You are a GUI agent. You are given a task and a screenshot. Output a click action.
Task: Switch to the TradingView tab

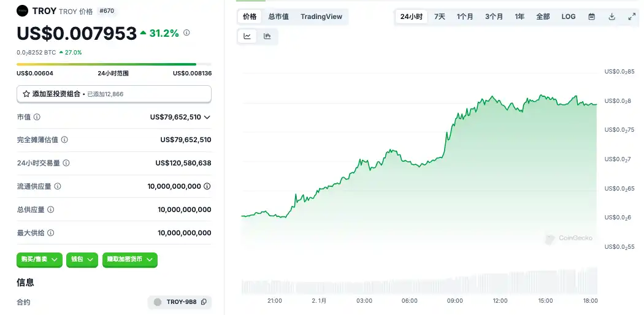coord(321,17)
